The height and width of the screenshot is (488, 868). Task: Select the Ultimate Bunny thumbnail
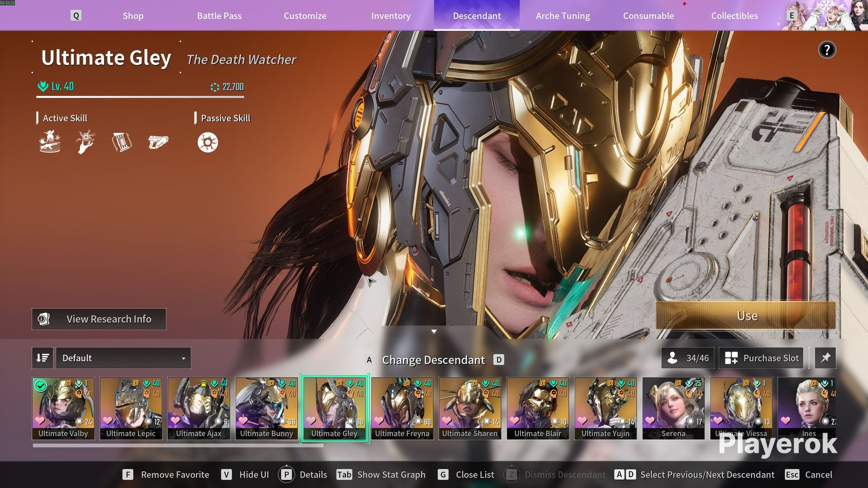pos(267,408)
